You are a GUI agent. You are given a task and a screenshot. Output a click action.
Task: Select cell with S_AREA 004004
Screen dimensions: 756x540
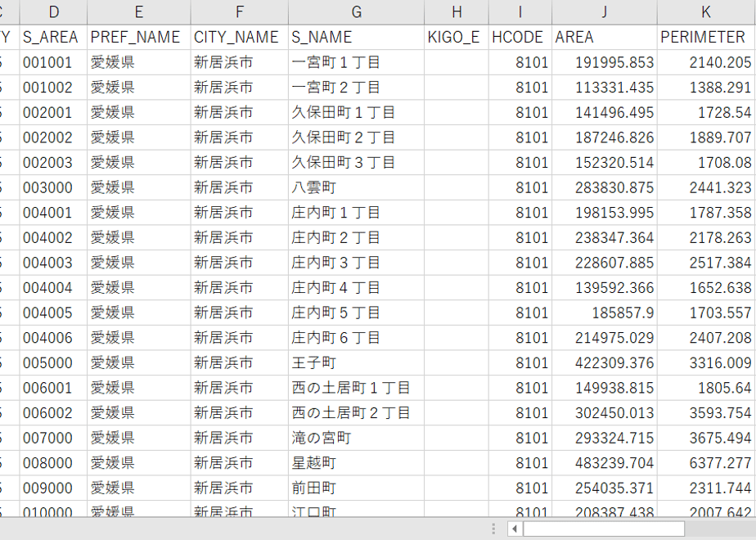[53, 288]
